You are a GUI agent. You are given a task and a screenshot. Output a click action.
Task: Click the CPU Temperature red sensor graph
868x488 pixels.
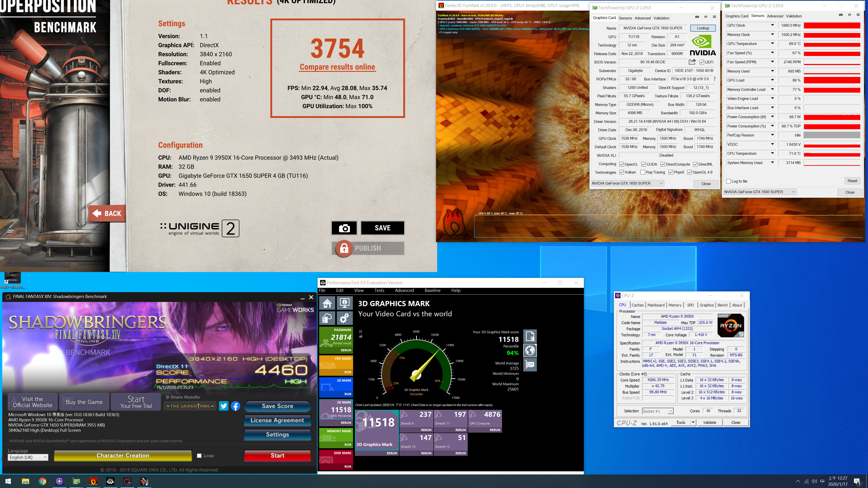pos(832,154)
